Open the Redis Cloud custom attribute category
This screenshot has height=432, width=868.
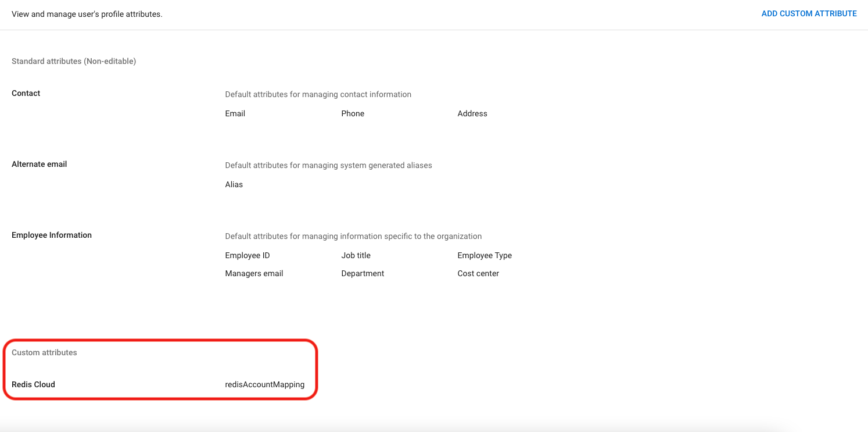pos(33,384)
